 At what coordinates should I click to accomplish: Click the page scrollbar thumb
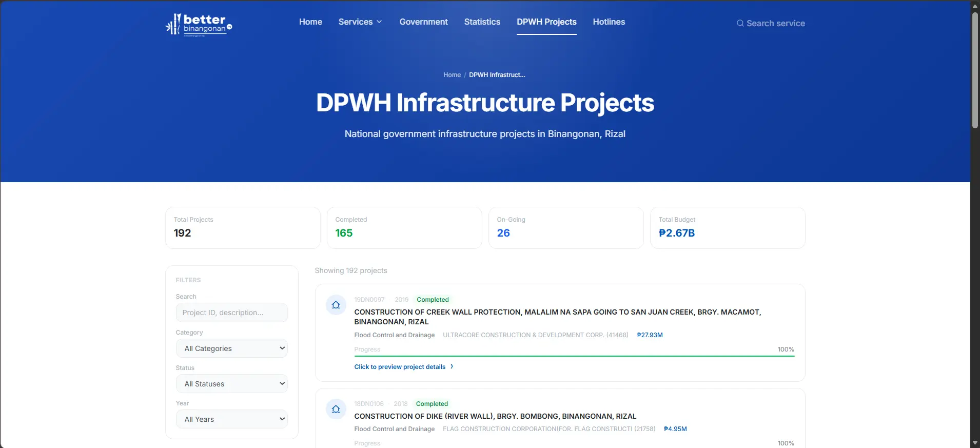pyautogui.click(x=975, y=69)
